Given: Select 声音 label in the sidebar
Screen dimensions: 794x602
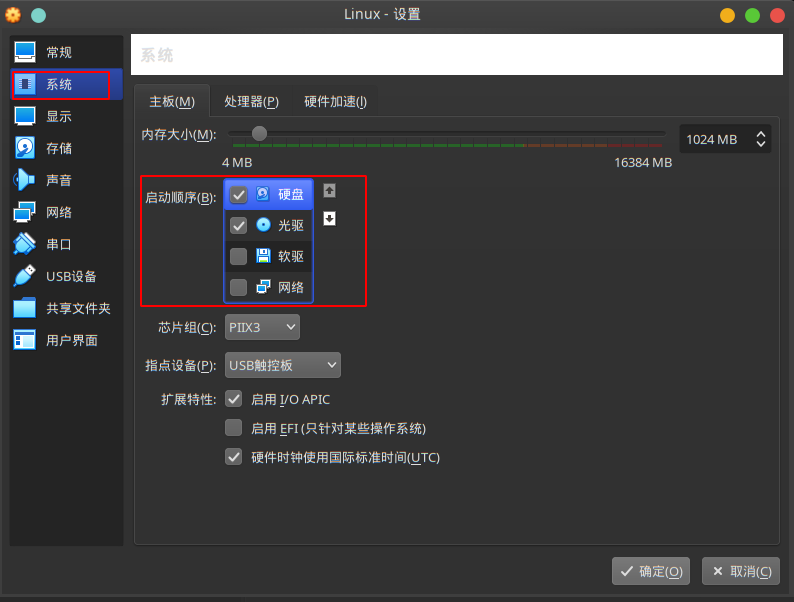Looking at the screenshot, I should click(x=59, y=180).
